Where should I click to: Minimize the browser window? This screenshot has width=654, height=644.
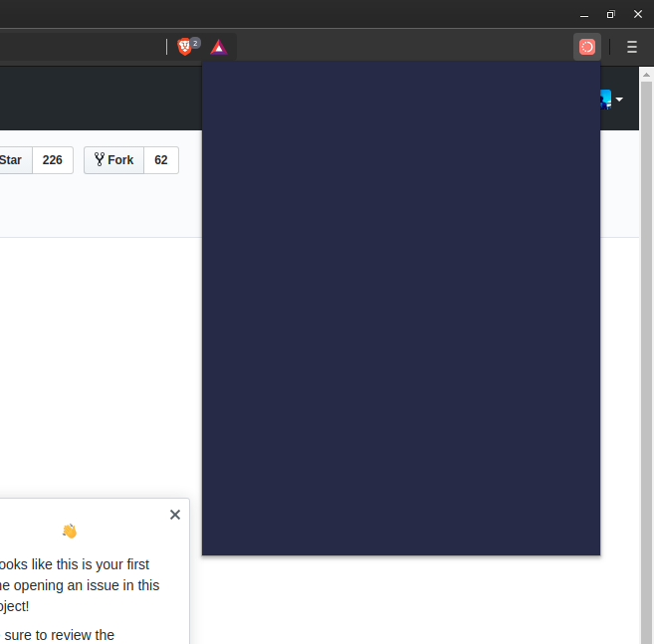click(x=584, y=15)
